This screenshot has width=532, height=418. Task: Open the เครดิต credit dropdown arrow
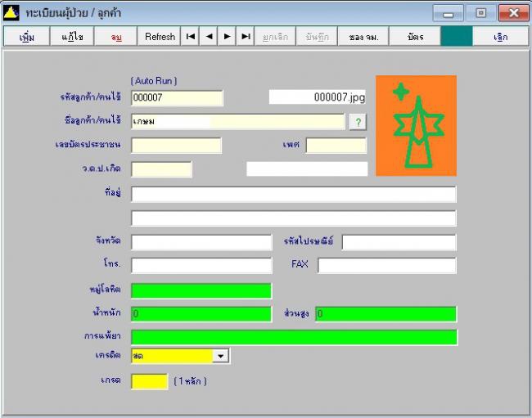point(220,356)
